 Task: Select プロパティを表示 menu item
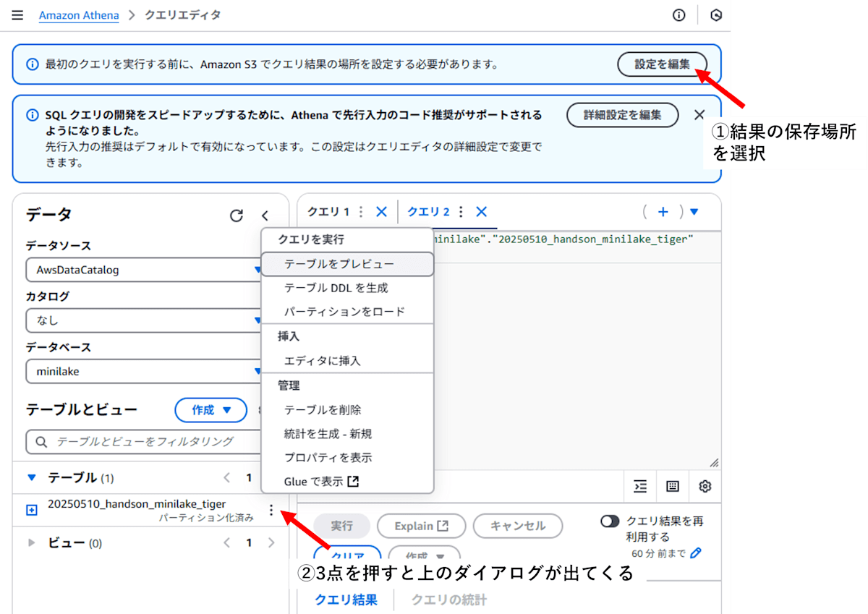(347, 458)
